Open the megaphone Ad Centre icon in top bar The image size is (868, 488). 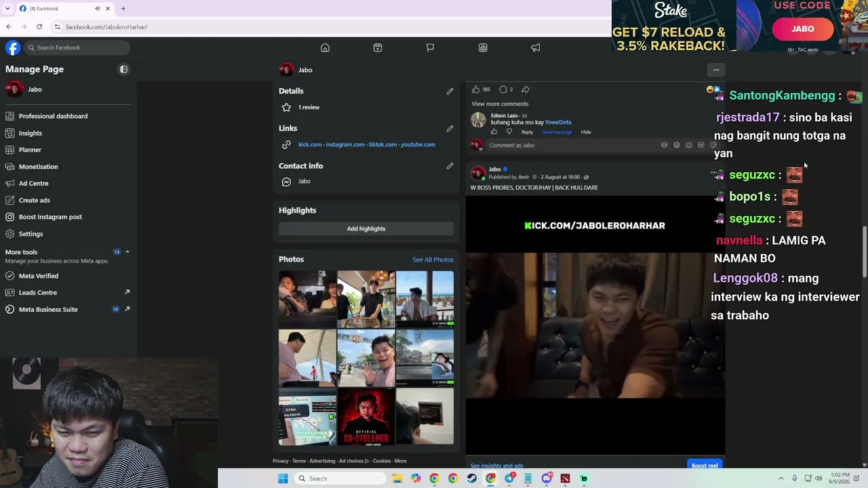(536, 47)
